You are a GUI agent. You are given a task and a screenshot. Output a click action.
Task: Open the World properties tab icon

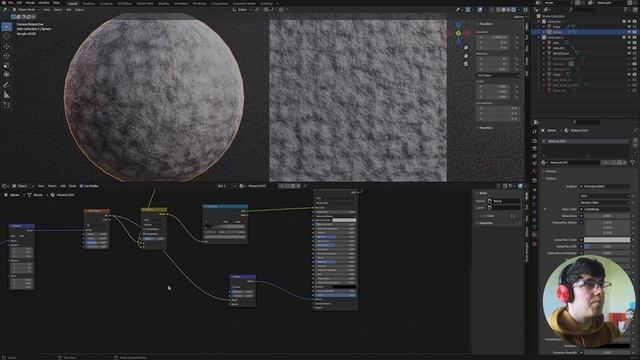click(535, 172)
